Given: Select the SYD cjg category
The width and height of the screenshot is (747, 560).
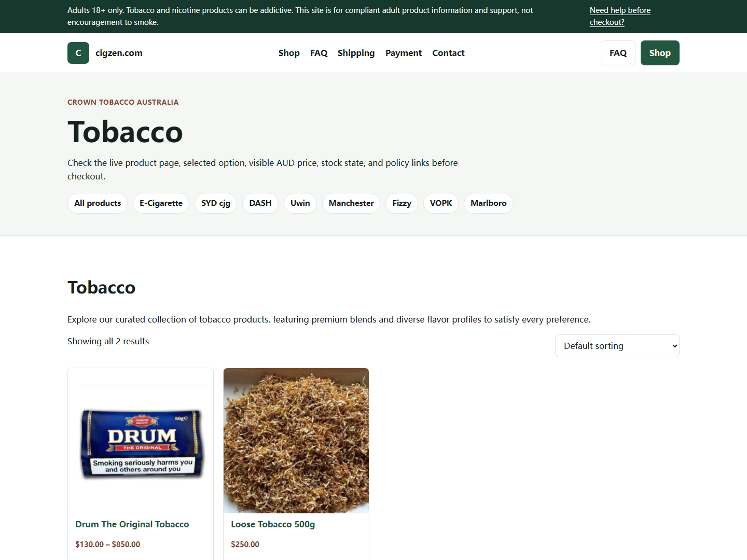Looking at the screenshot, I should coord(216,203).
